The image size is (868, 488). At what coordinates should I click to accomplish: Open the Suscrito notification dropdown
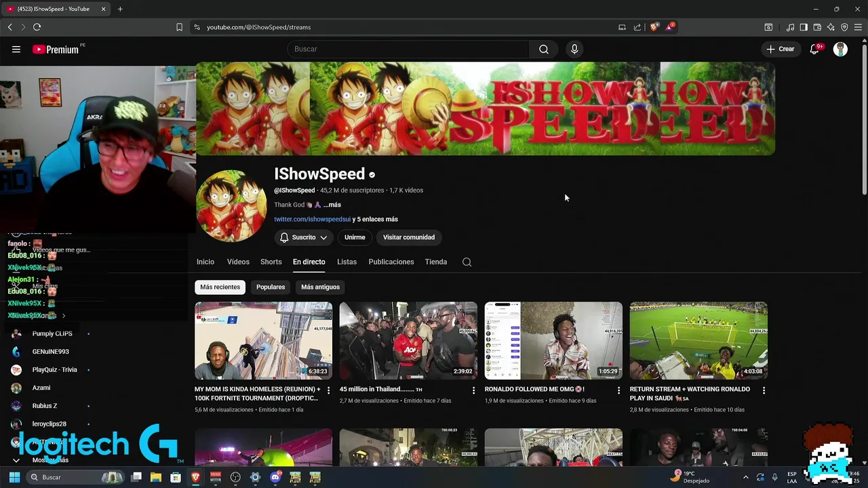pyautogui.click(x=304, y=237)
